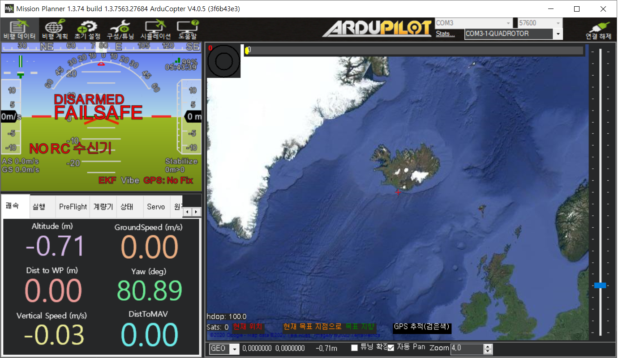Open the 구성/튜닝 config tuning screen
Image resolution: width=644 pixels, height=358 pixels.
[120, 30]
